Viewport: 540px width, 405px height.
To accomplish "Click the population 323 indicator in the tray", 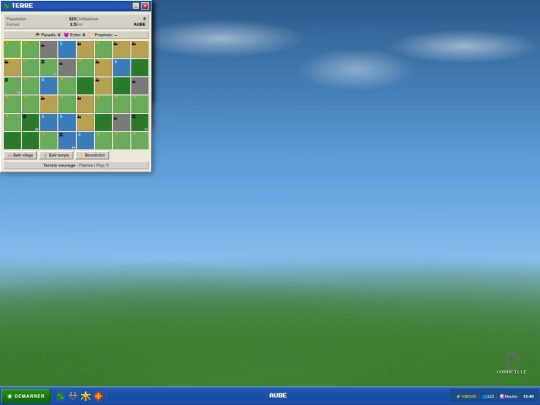I will coord(488,396).
